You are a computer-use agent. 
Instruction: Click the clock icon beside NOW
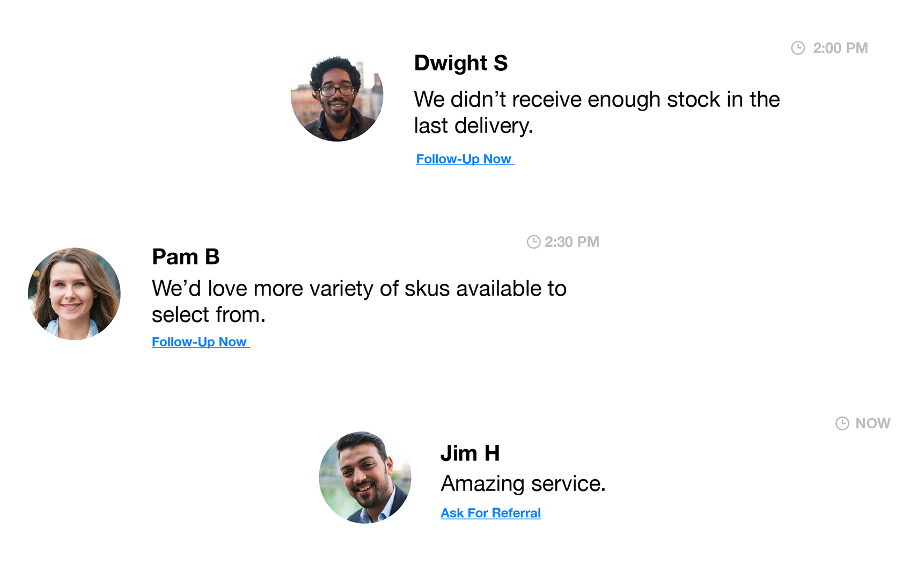point(842,423)
